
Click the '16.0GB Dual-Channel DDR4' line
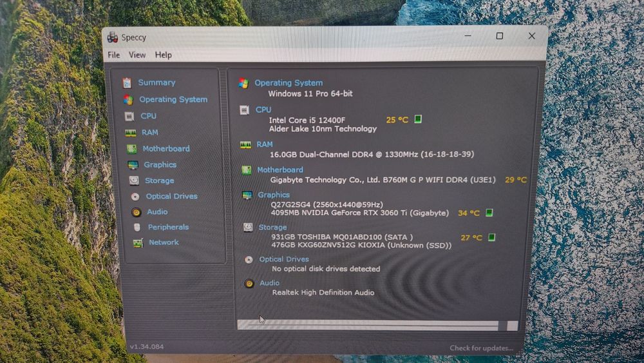click(372, 155)
